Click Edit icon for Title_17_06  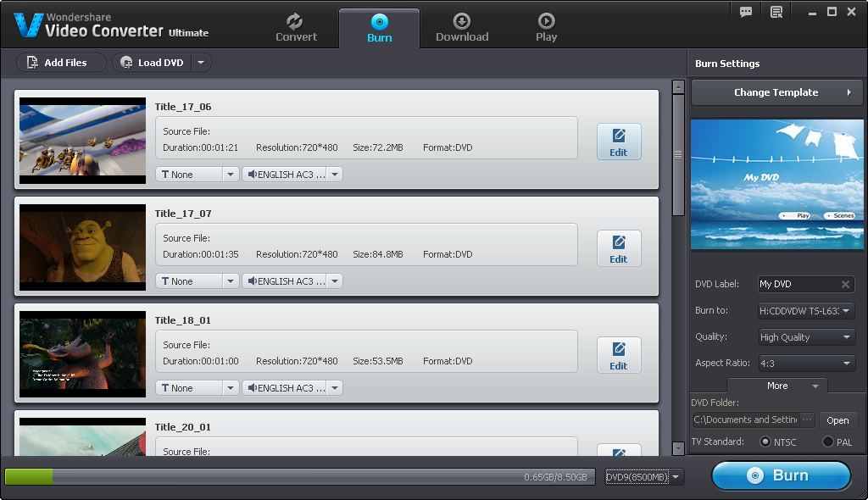[x=619, y=142]
